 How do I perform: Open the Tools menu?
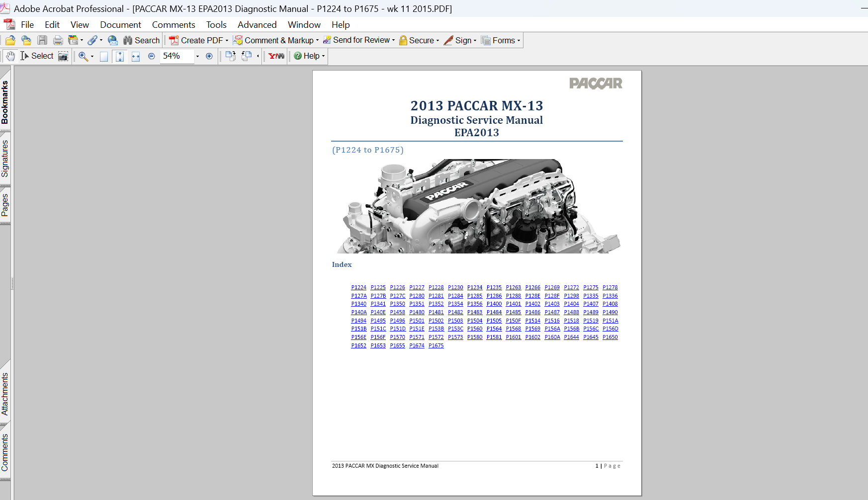pyautogui.click(x=216, y=25)
